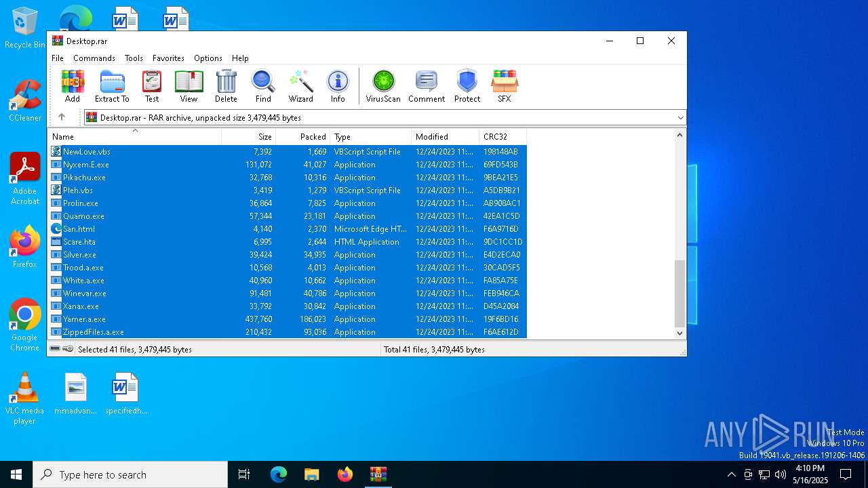Sort by the CRC32 column header
Screen dimensions: 868x488
pos(503,136)
